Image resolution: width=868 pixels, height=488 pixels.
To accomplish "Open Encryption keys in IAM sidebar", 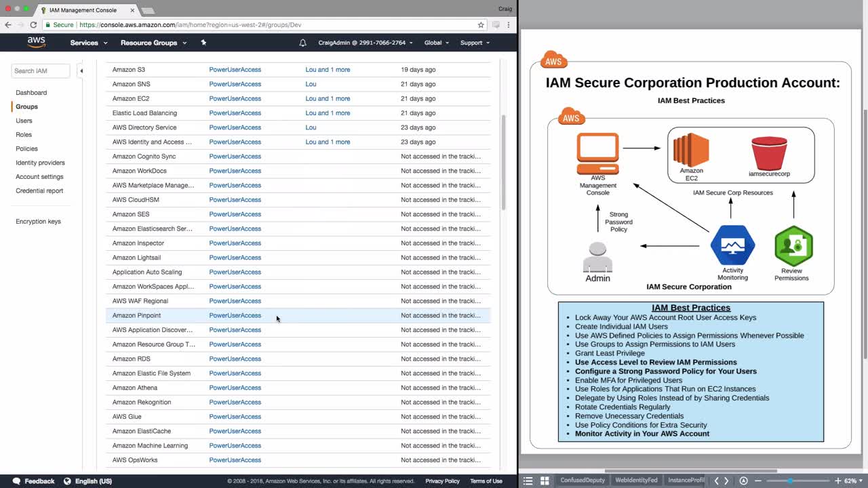I will click(38, 222).
